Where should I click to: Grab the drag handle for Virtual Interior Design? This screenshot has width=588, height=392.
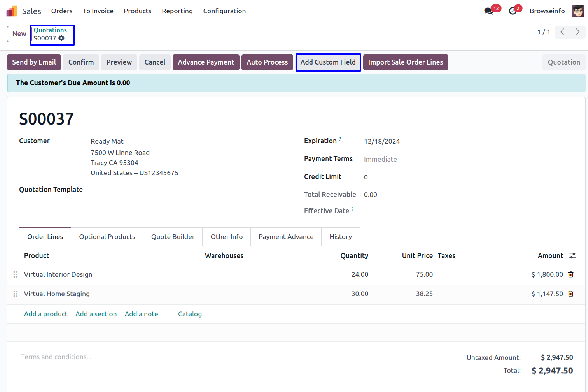click(x=16, y=274)
